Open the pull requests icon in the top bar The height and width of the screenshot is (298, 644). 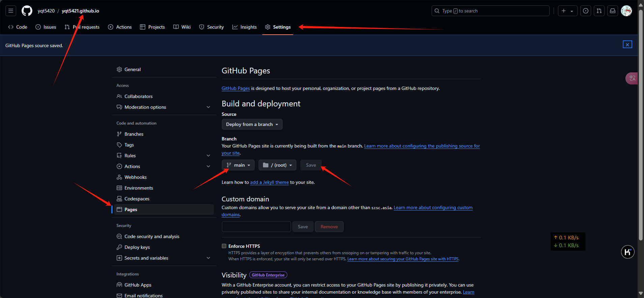[599, 11]
